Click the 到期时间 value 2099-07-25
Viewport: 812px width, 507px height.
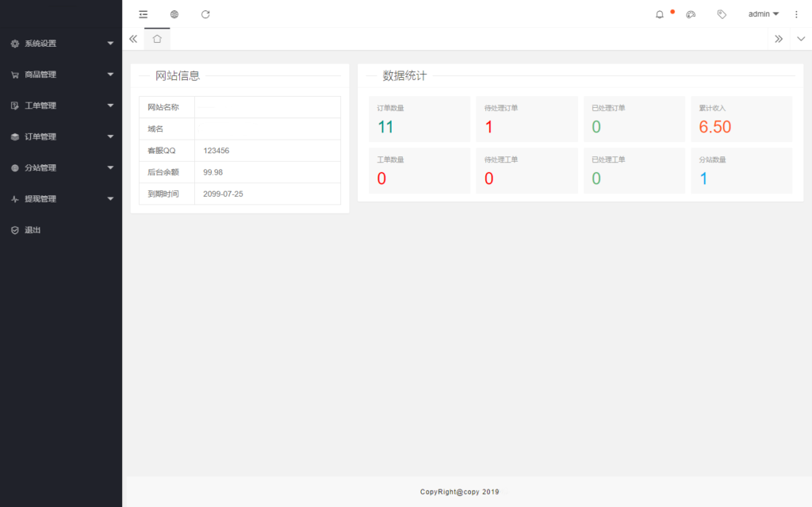coord(223,194)
